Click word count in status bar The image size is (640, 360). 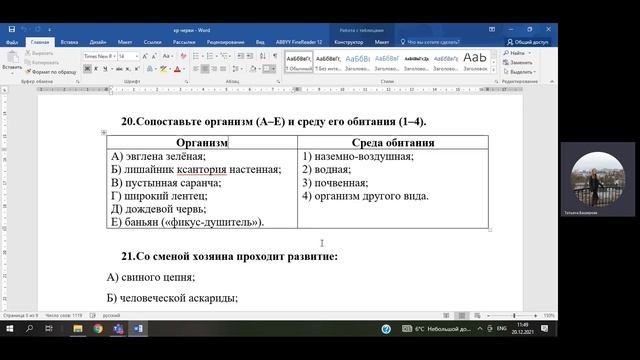click(64, 316)
